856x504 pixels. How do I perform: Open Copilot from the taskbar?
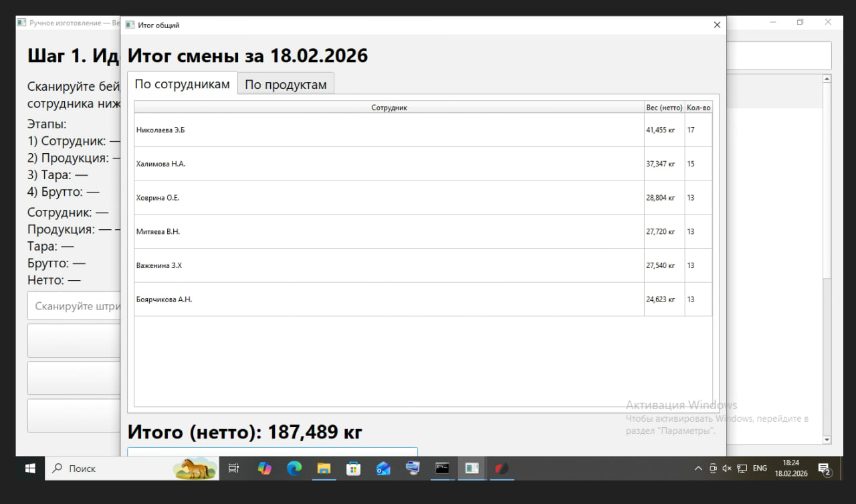[265, 469]
